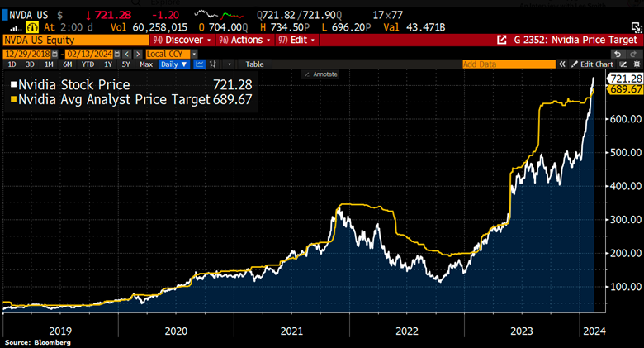Toggle Nvidia Avg Analyst Price Target yellow marker
Image resolution: width=644 pixels, height=348 pixels.
point(13,99)
